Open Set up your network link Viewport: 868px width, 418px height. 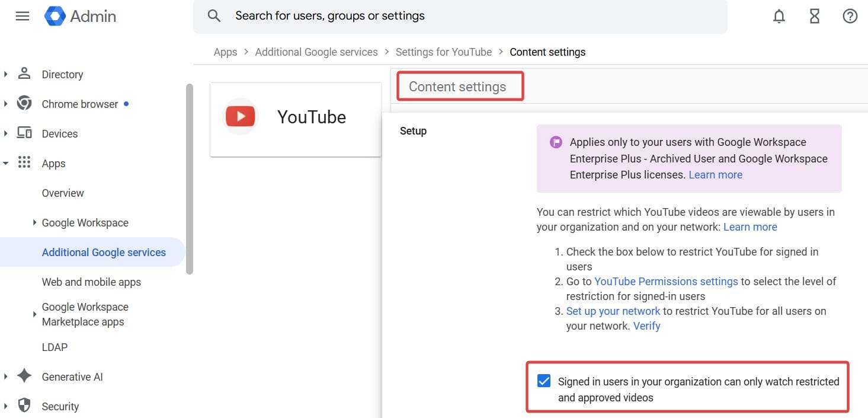[x=613, y=311]
